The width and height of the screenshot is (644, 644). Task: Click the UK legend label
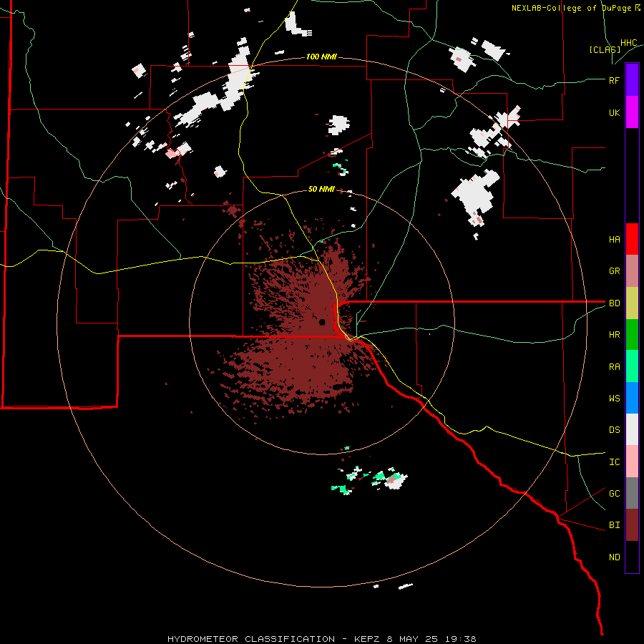coord(614,112)
